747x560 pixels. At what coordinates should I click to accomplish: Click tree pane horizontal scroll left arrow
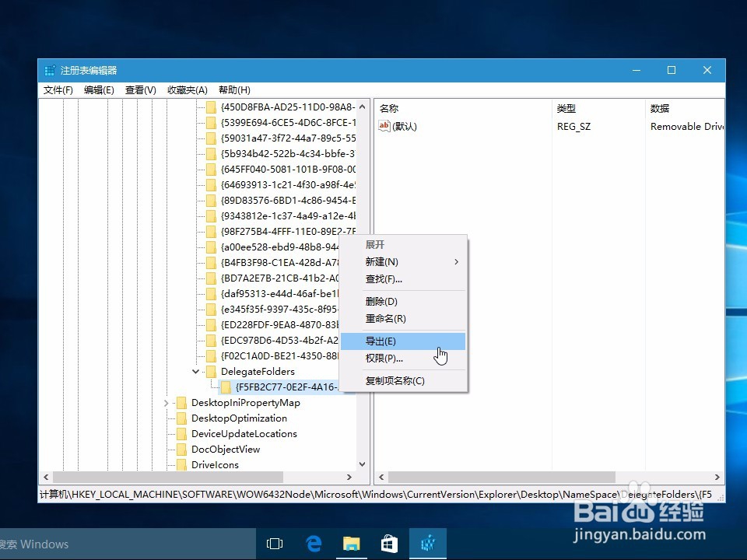click(x=46, y=477)
